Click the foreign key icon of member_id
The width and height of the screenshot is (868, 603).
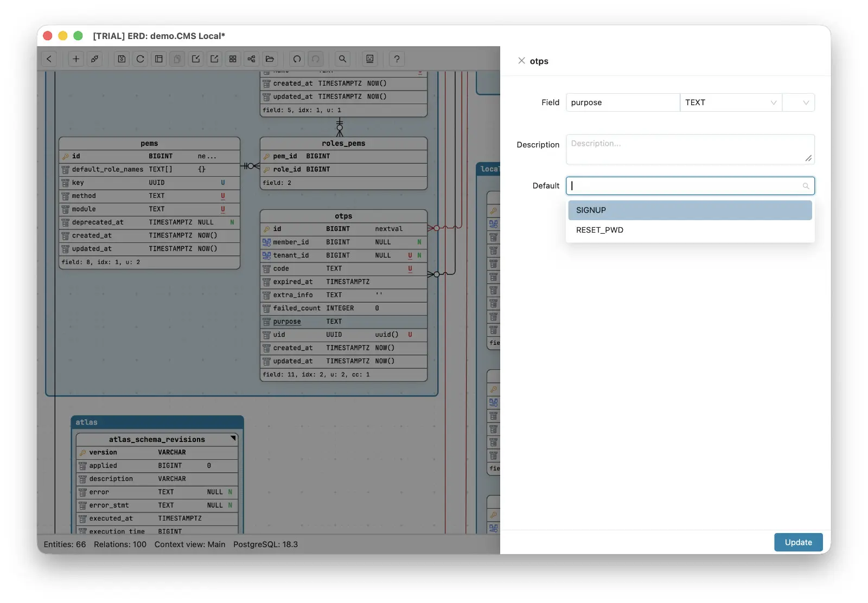tap(266, 242)
